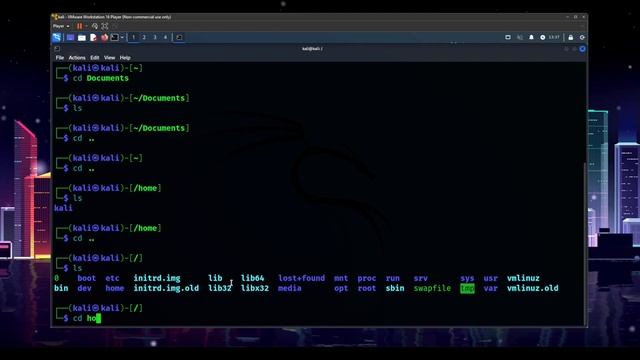Enter full screen mode in VMware
The height and width of the screenshot is (360, 640).
pyautogui.click(x=105, y=26)
